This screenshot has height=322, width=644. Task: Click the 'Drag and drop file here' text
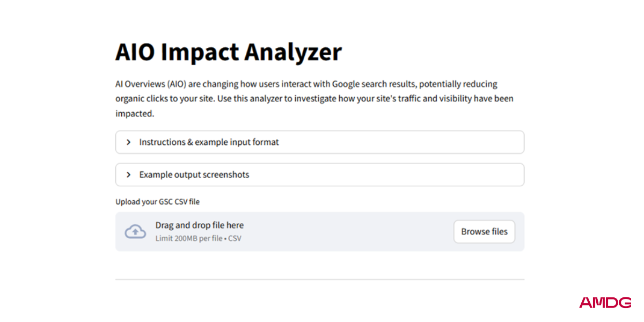click(200, 225)
